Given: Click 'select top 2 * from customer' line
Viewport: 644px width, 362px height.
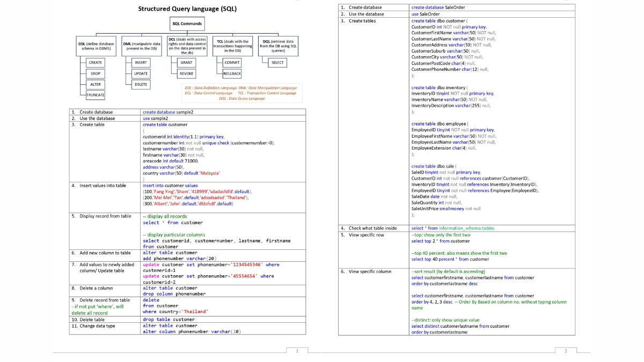Looking at the screenshot, I should tap(441, 241).
